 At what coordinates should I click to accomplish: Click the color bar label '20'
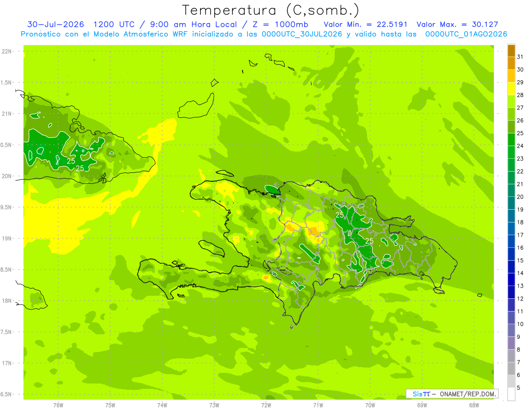[x=520, y=197]
